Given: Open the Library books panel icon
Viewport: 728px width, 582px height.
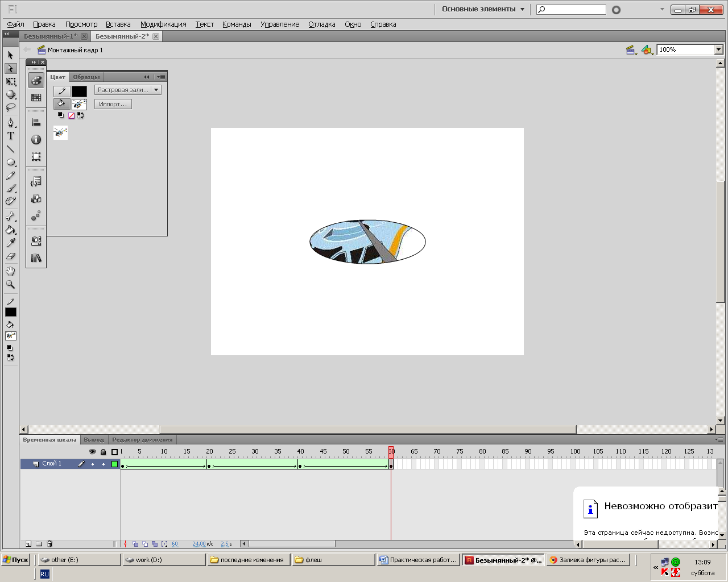Looking at the screenshot, I should pos(36,258).
